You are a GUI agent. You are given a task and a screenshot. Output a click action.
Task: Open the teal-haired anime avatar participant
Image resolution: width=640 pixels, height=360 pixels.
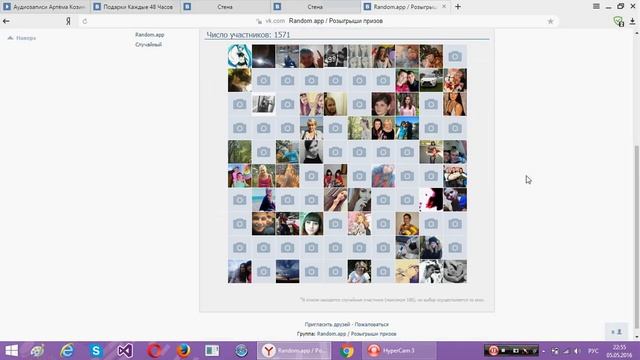pos(240,56)
